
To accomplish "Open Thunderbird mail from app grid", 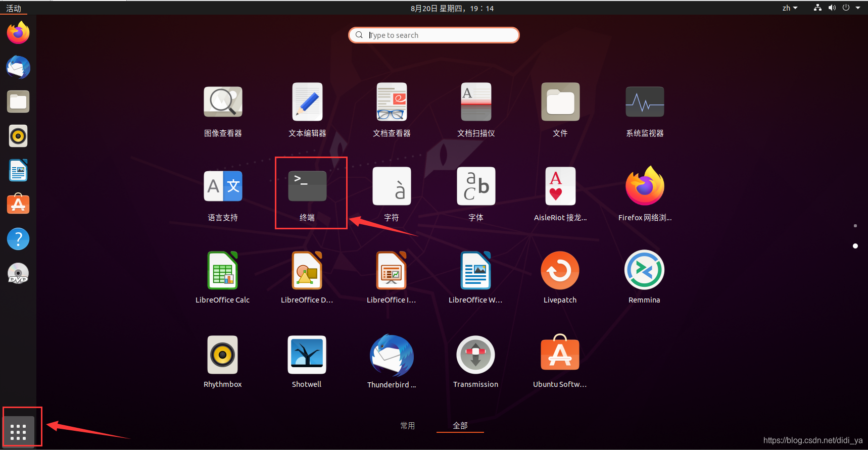I will click(x=392, y=362).
